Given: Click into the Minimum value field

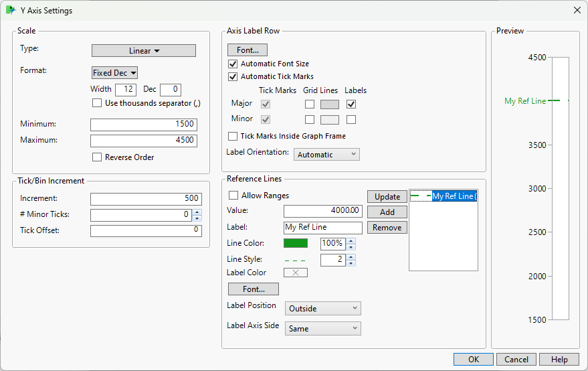Looking at the screenshot, I should click(x=144, y=125).
